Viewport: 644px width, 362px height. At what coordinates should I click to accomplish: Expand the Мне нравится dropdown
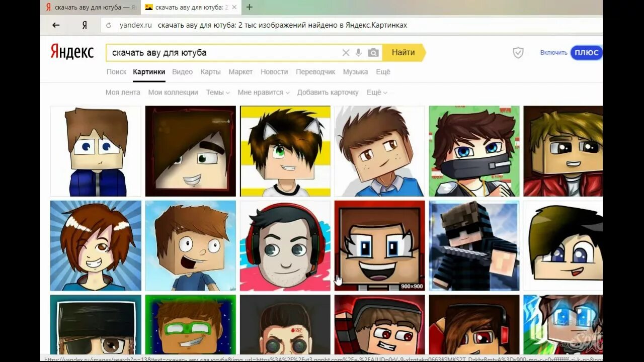(x=264, y=93)
